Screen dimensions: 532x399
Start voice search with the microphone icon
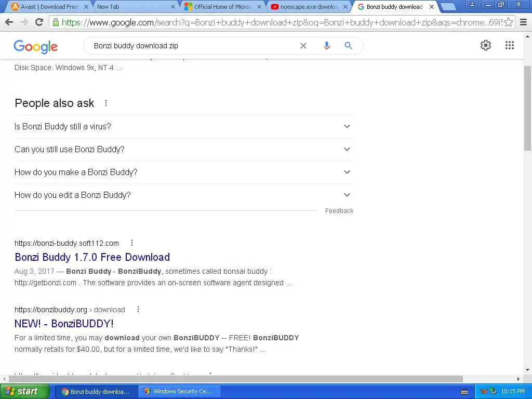(326, 46)
